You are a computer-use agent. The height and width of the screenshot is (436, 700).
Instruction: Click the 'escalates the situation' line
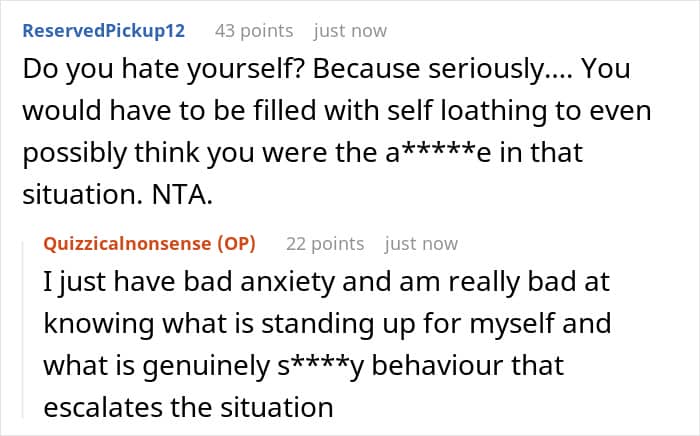188,407
